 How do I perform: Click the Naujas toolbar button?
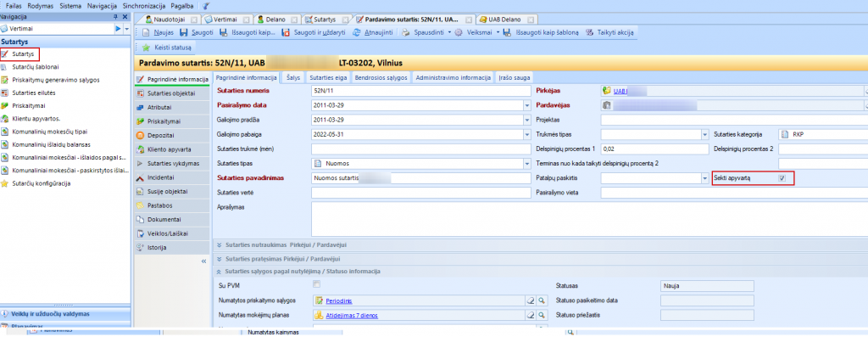pos(159,33)
